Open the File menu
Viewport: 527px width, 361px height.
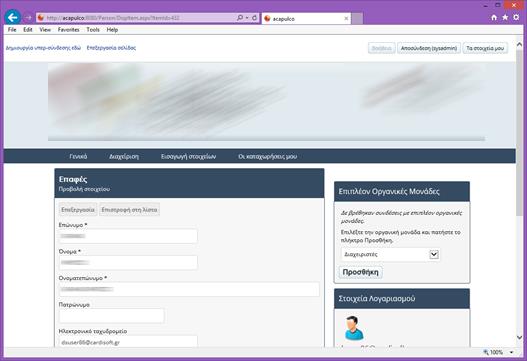click(12, 30)
